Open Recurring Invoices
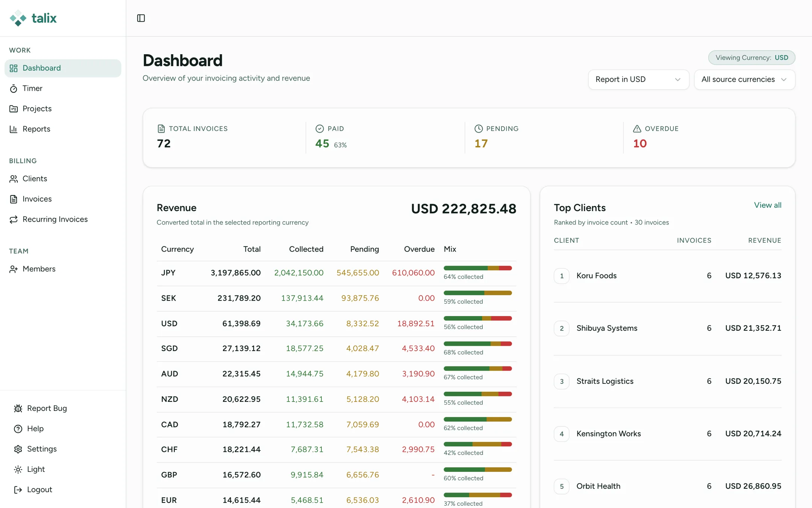The width and height of the screenshot is (812, 508). [63, 219]
